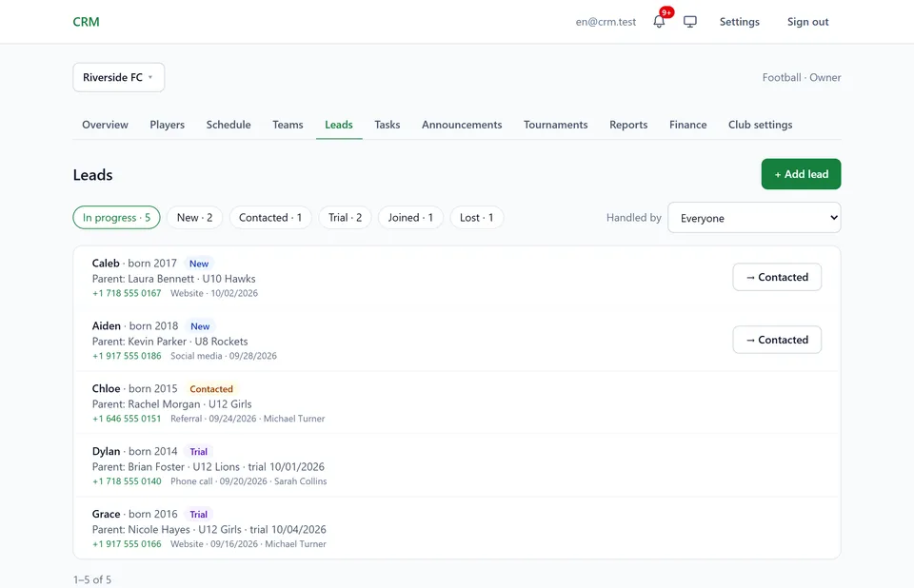Go to the Finance tab

[x=687, y=125]
